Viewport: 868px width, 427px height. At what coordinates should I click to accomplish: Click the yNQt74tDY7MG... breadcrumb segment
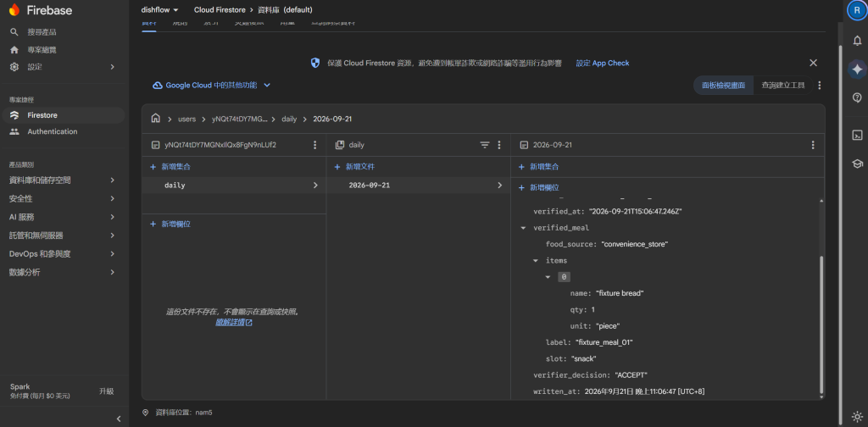click(240, 119)
